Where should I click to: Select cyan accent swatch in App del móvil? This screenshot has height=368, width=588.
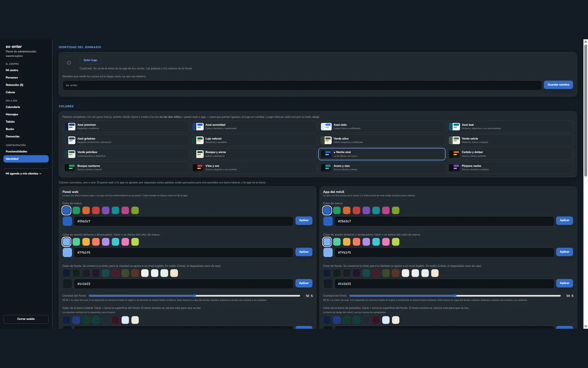376,242
